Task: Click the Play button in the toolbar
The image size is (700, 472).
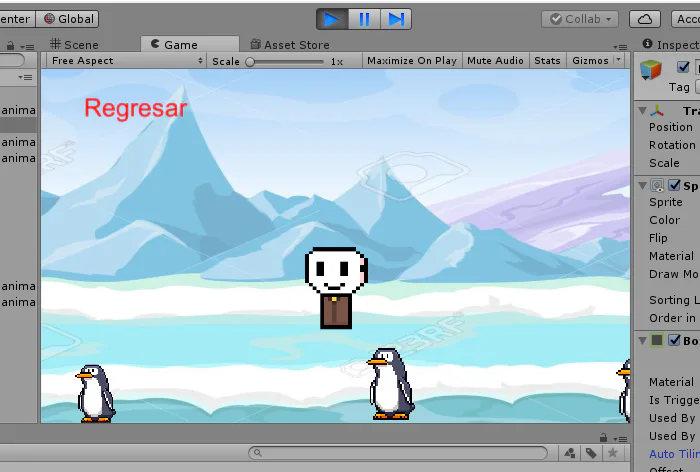Action: click(332, 19)
